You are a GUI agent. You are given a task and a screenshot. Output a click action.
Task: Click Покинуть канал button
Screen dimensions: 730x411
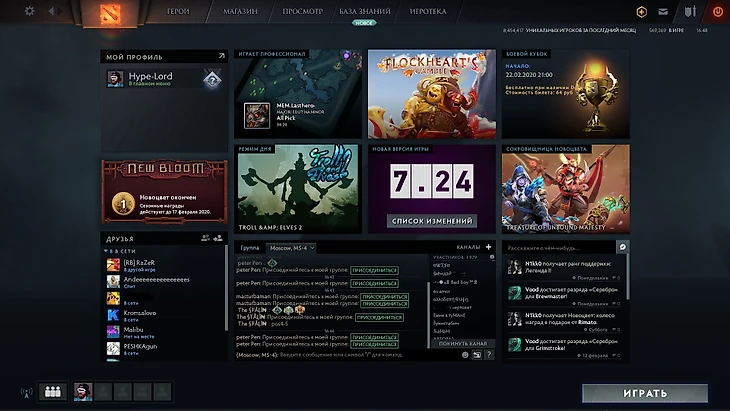click(x=462, y=344)
